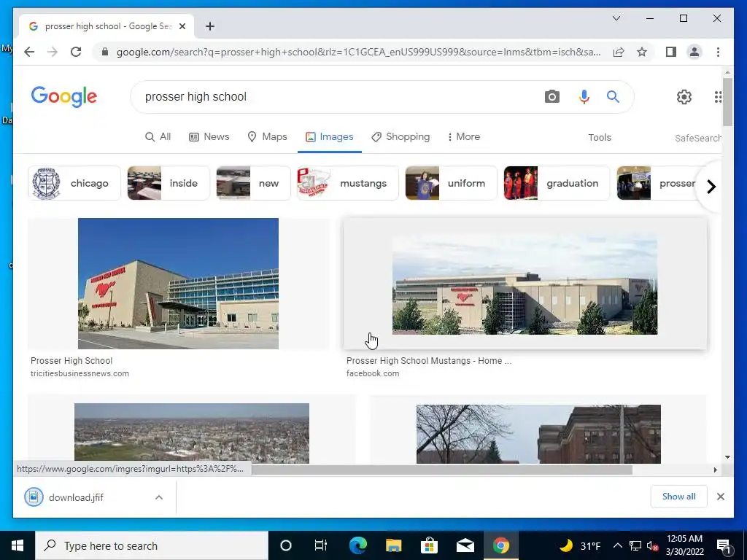Filter images by new chip
The height and width of the screenshot is (560, 747).
tap(253, 183)
